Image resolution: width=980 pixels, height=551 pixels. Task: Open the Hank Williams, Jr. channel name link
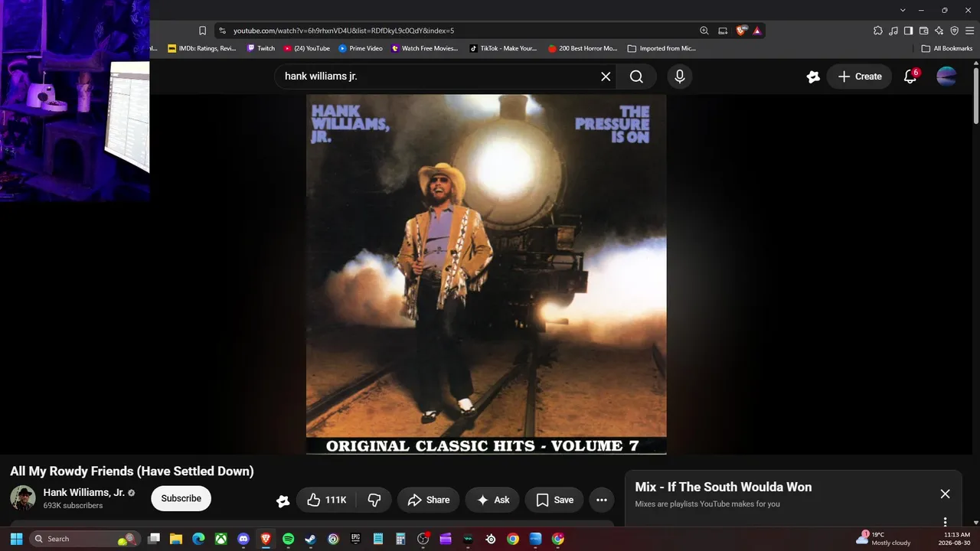84,492
